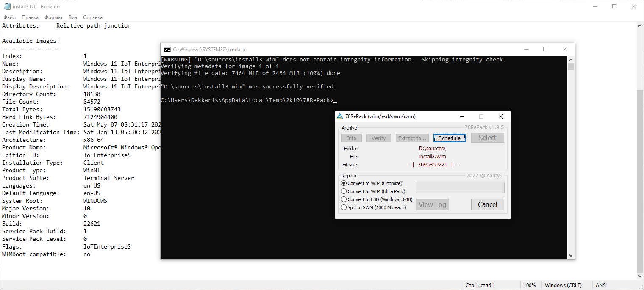Minimize the 78RePack window
This screenshot has width=644, height=290.
(462, 116)
